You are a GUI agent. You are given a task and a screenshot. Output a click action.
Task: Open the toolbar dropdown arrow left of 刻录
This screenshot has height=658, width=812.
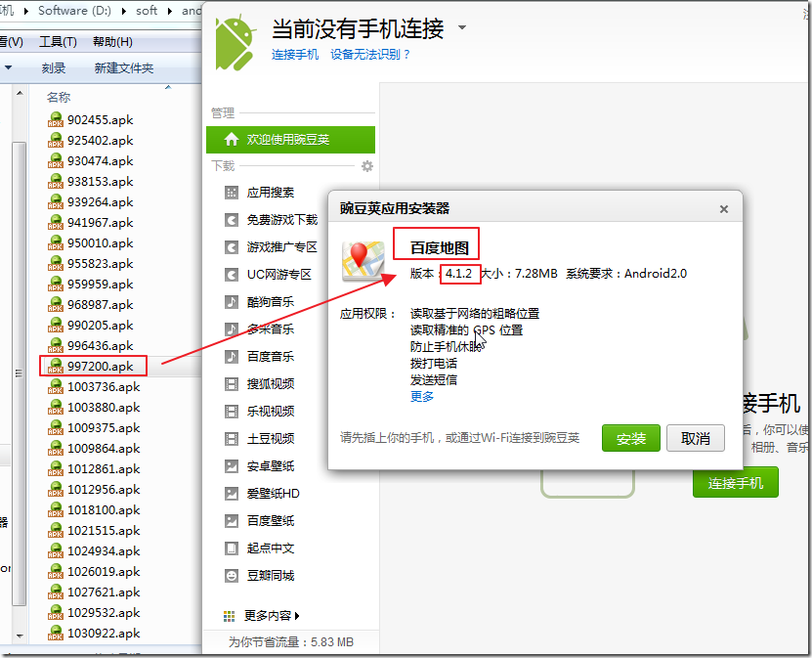pos(8,67)
